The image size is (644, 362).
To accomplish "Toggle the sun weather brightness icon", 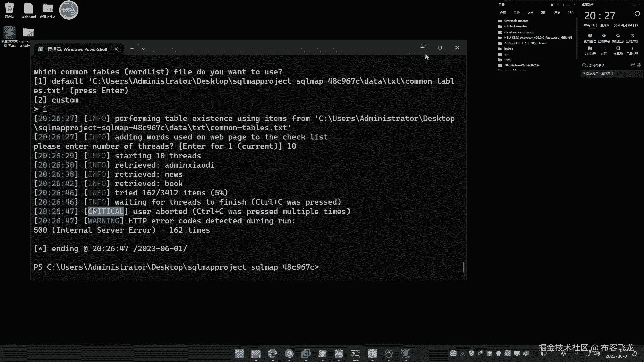I will (x=637, y=14).
